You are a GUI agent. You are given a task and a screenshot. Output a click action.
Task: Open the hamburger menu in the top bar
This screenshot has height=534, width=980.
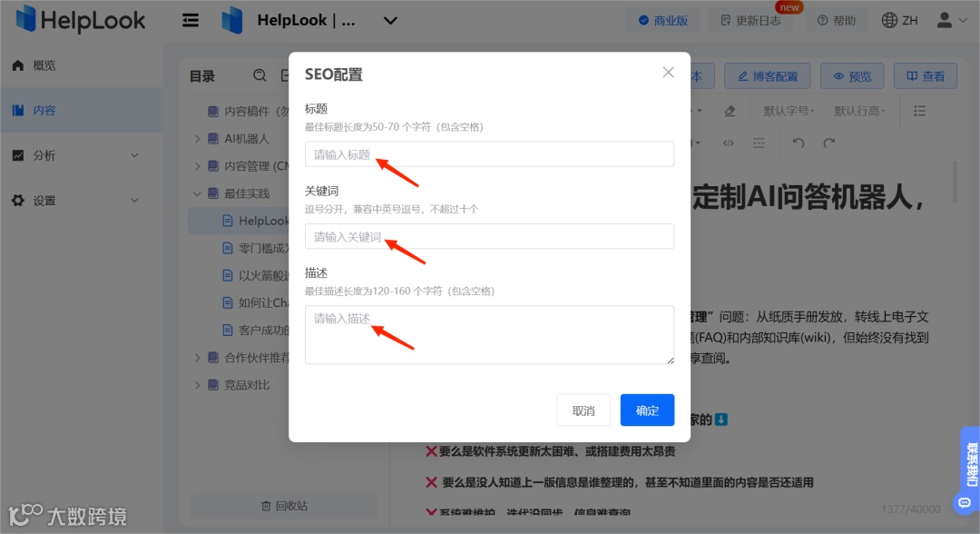[x=190, y=19]
